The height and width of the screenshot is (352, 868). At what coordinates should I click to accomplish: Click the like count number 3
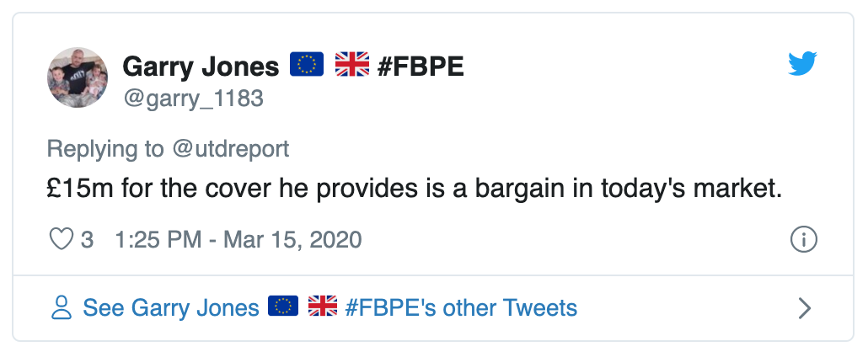[87, 240]
